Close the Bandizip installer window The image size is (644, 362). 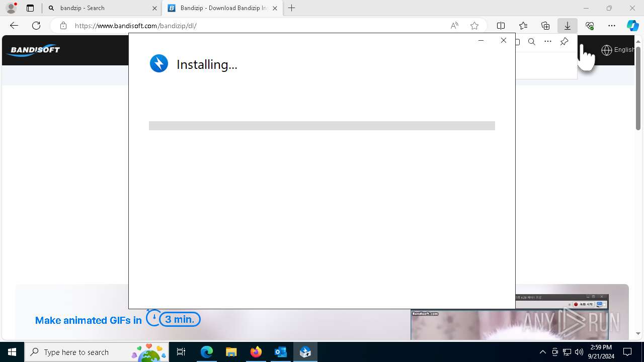click(x=504, y=40)
